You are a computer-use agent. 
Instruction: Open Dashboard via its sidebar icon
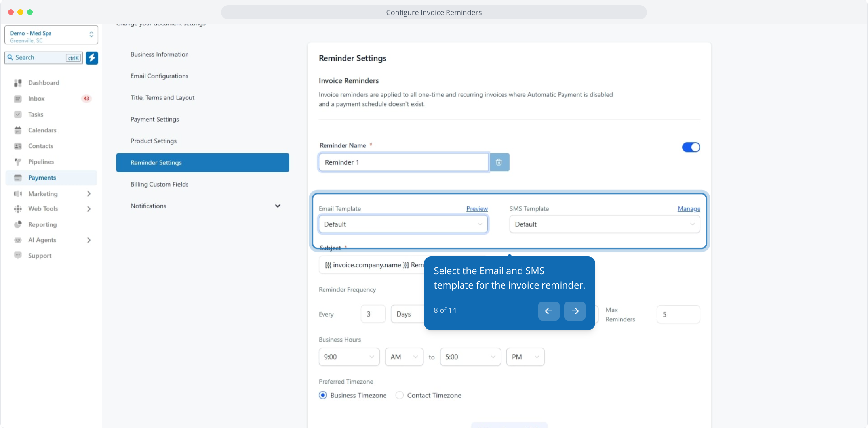point(18,83)
